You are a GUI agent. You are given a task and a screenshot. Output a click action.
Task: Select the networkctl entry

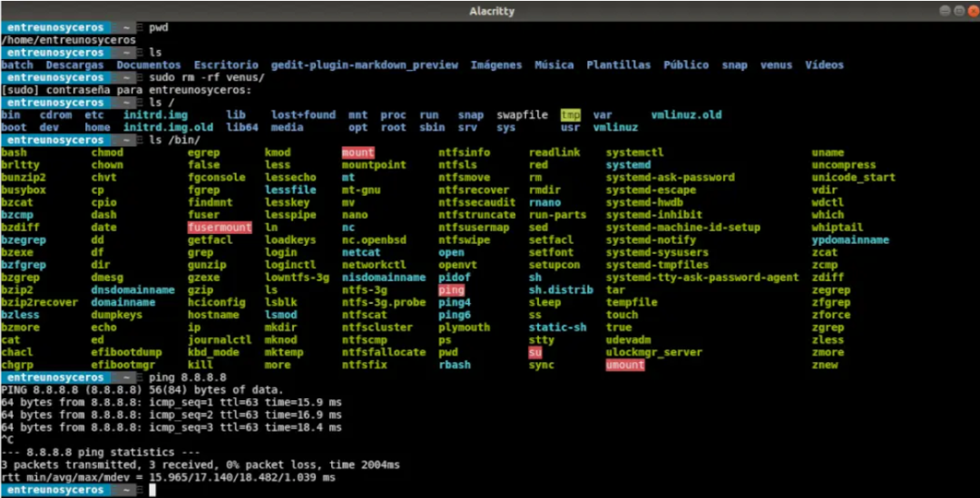click(374, 265)
